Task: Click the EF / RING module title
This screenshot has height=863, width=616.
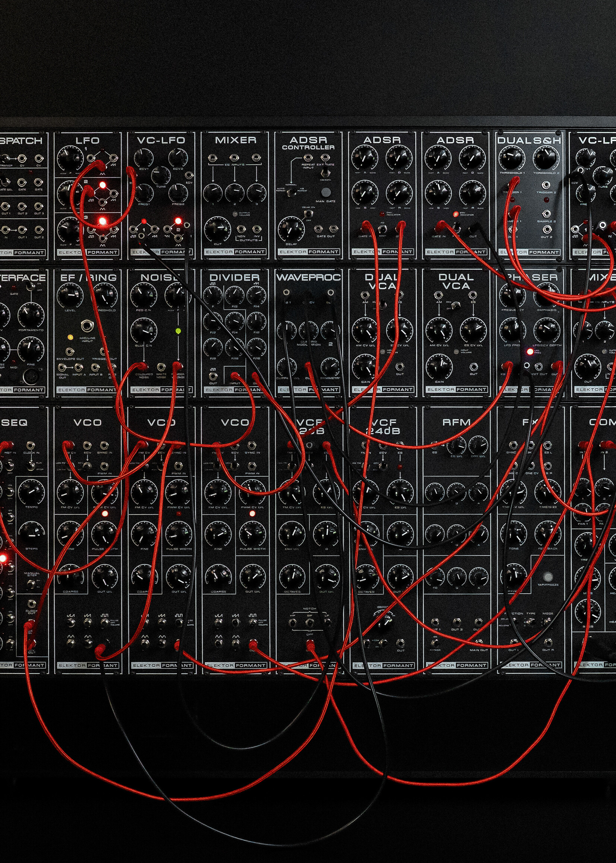Action: [88, 278]
